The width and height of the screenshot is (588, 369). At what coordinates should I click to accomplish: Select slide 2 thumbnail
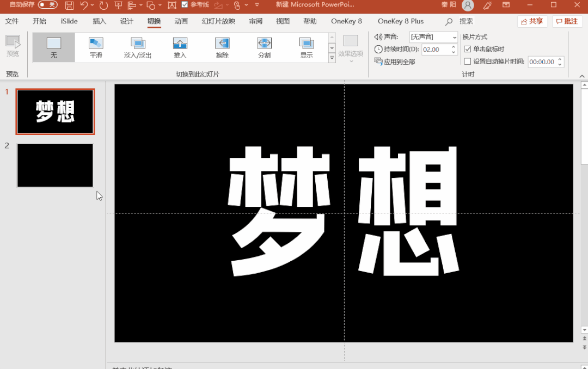click(55, 165)
